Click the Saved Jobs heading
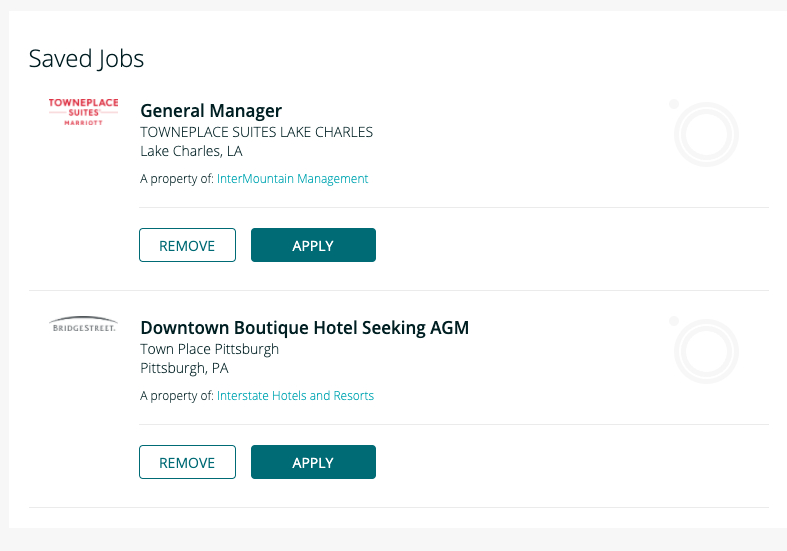 [86, 59]
